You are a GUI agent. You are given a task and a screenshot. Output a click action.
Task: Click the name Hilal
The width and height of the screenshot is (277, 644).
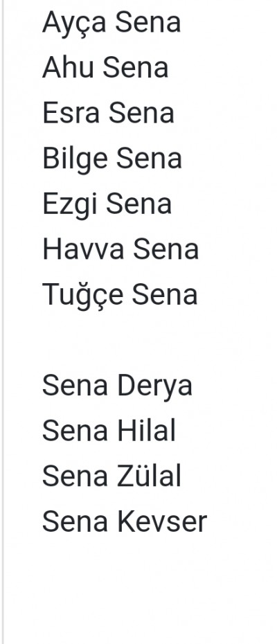click(x=146, y=431)
